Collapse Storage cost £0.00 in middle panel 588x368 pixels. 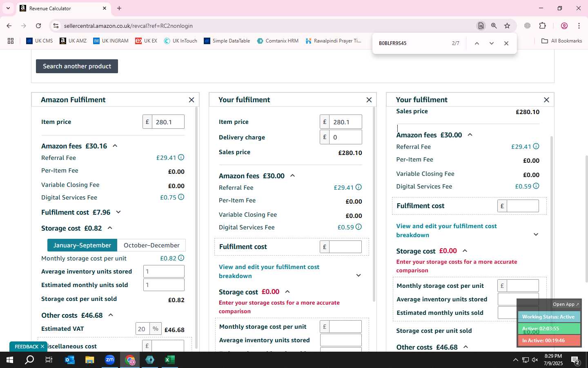287,292
